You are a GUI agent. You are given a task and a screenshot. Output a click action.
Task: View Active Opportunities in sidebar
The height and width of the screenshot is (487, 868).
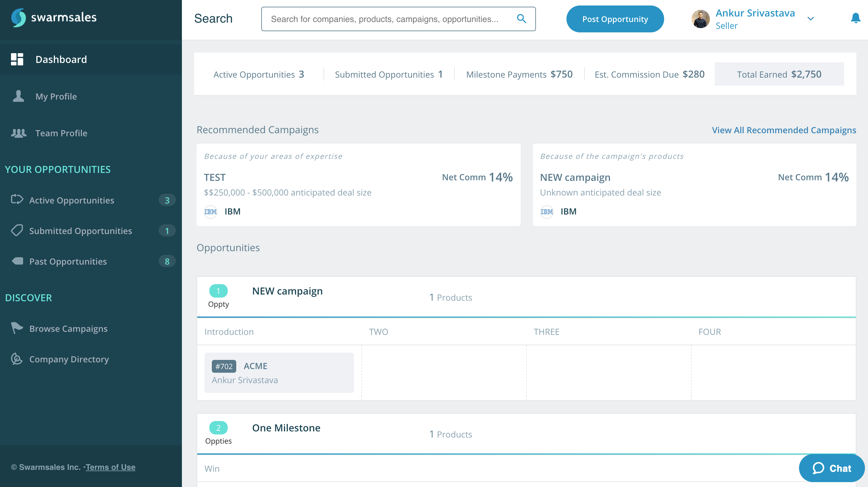click(x=71, y=200)
